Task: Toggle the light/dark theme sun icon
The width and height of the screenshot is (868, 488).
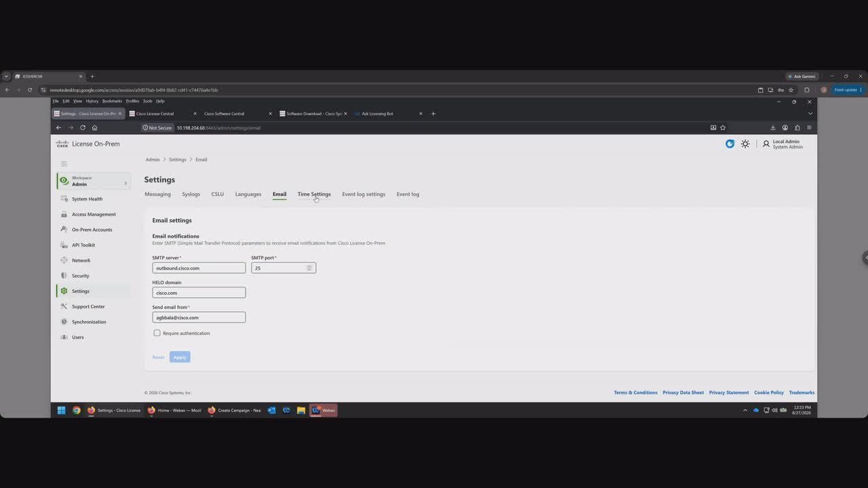Action: 745,144
